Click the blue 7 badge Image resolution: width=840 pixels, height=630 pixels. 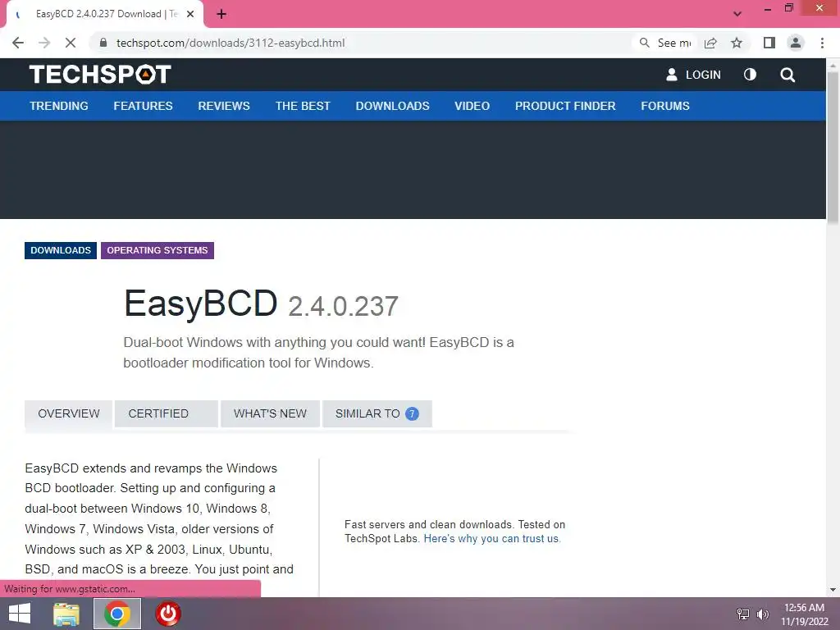click(412, 413)
